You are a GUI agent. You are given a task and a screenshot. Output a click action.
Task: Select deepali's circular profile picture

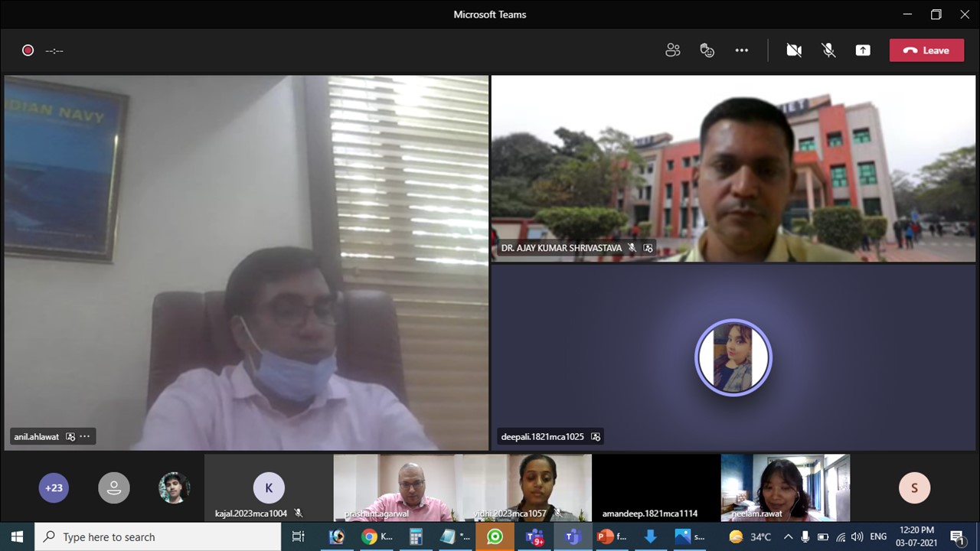733,357
